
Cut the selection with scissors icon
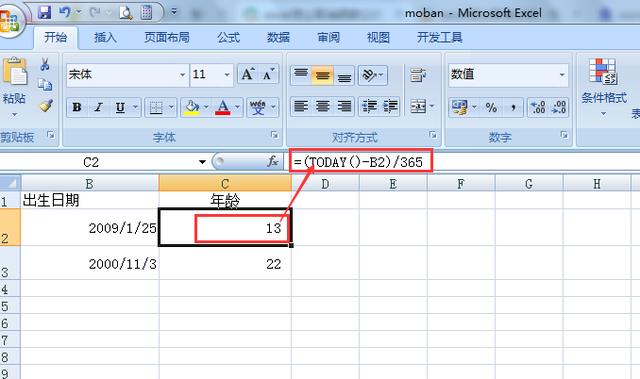tap(45, 64)
